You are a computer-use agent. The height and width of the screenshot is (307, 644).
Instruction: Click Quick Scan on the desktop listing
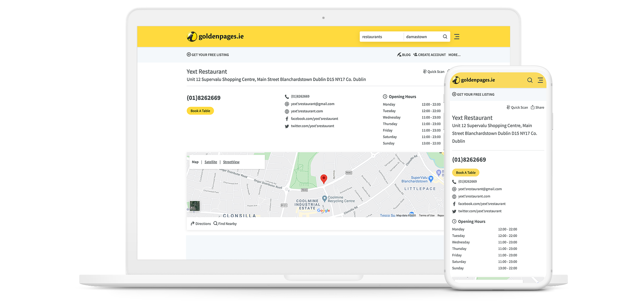434,72
